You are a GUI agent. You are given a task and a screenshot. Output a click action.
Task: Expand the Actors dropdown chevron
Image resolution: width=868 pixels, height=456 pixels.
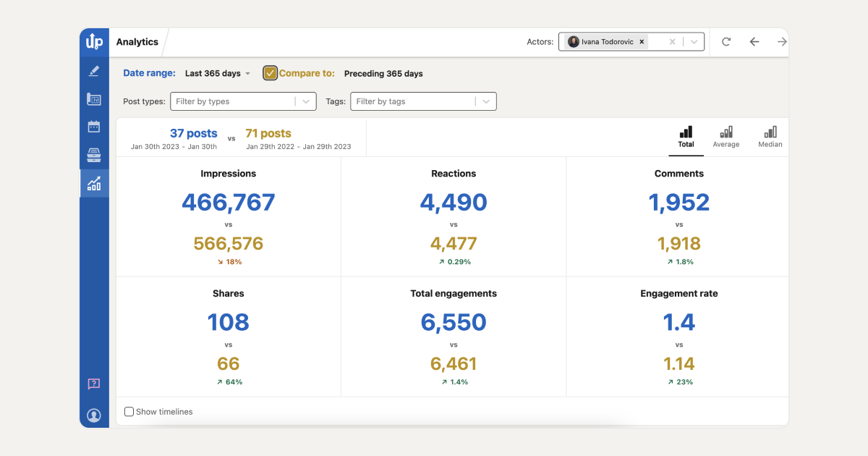(x=694, y=42)
